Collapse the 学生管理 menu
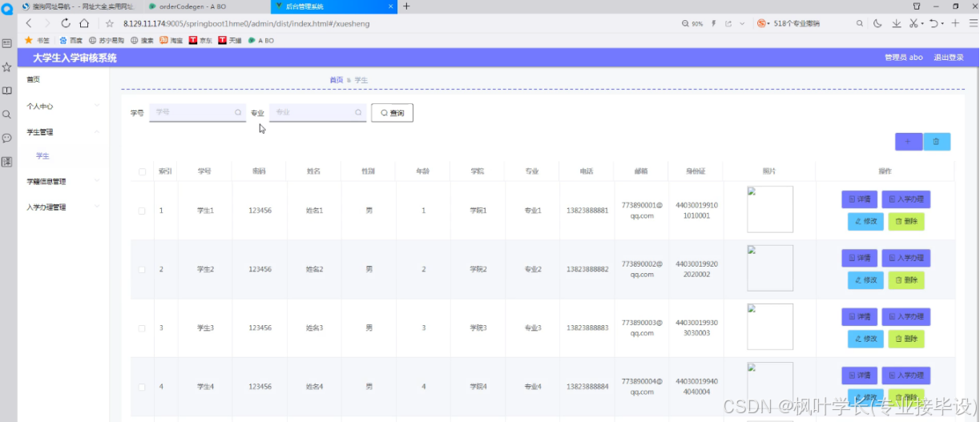The image size is (980, 422). click(63, 131)
